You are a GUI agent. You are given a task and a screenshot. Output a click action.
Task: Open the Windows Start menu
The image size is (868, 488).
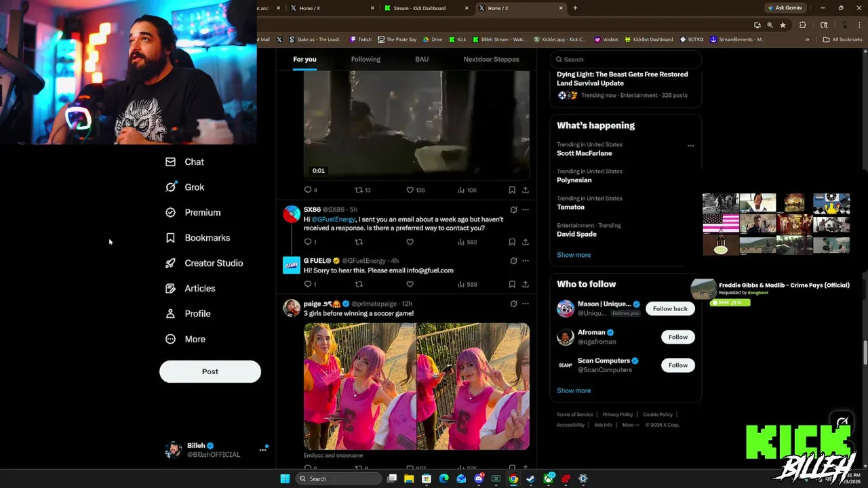coord(285,479)
